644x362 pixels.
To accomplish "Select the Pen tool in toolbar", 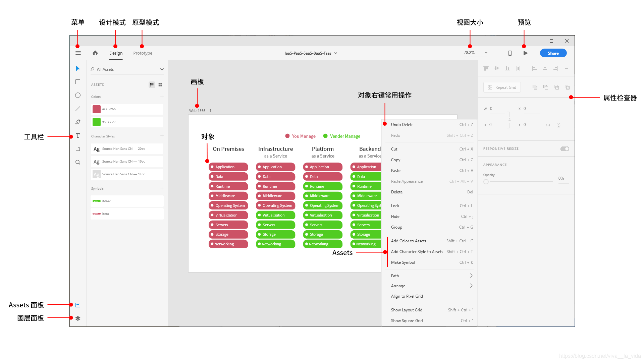I will (78, 122).
